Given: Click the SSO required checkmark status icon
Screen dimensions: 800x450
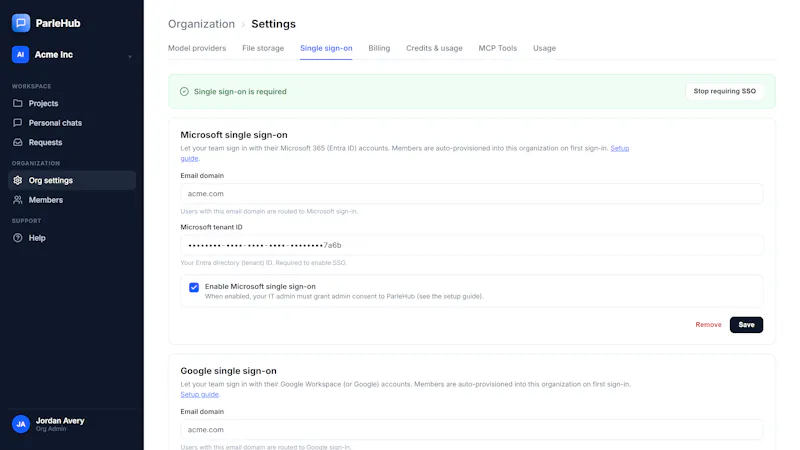Looking at the screenshot, I should pos(184,92).
